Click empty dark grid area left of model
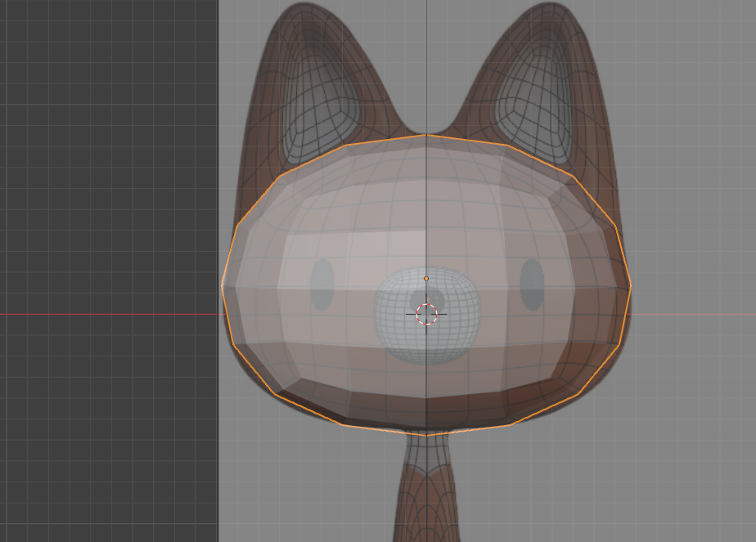This screenshot has height=542, width=756. [106, 163]
